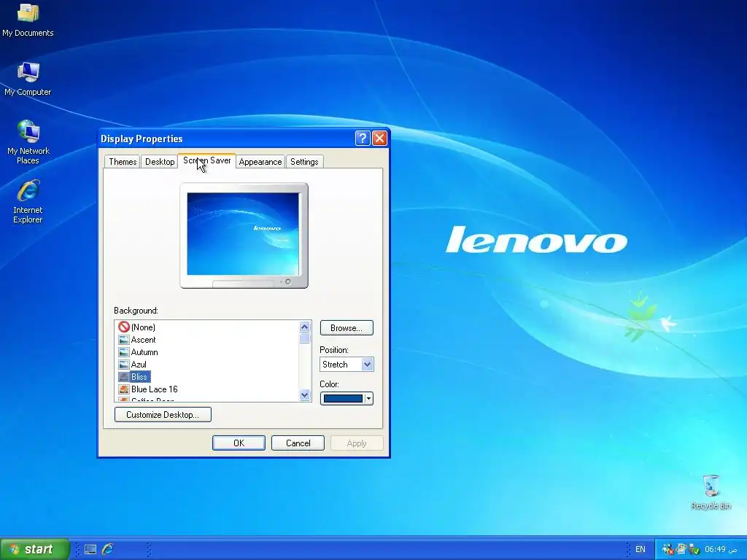Select Autumn in the Background list
Viewport: 747px width, 560px height.
[x=138, y=352]
